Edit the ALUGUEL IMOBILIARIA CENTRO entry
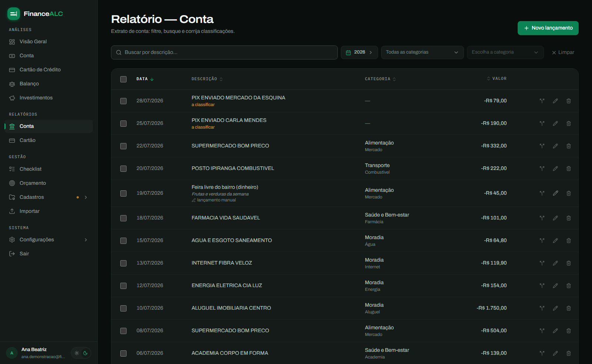 point(555,308)
